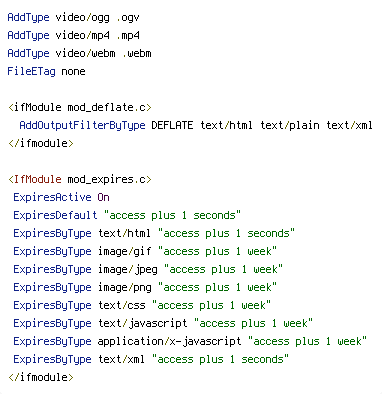Click the 'AddOutputFilterByType' directive

82,125
